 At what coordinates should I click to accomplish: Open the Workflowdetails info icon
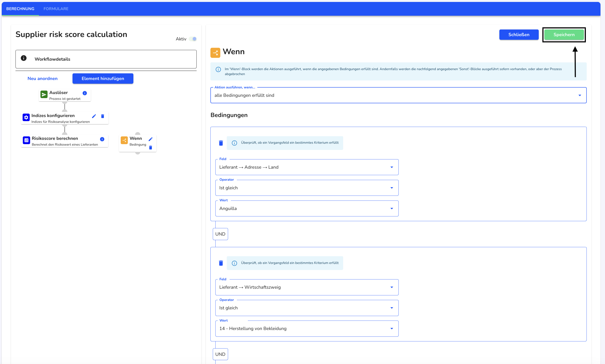coord(23,58)
